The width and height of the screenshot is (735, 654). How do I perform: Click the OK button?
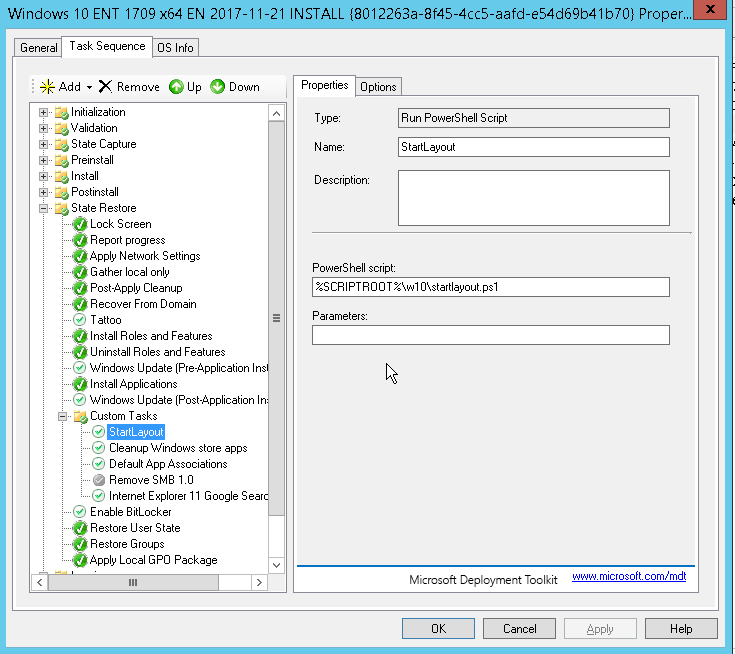pyautogui.click(x=438, y=629)
